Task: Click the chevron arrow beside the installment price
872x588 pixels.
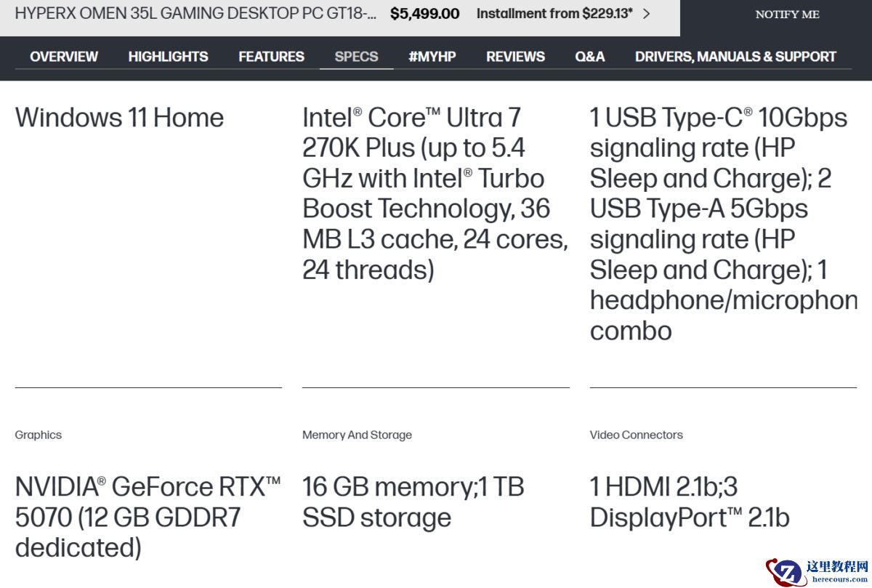Action: point(647,14)
